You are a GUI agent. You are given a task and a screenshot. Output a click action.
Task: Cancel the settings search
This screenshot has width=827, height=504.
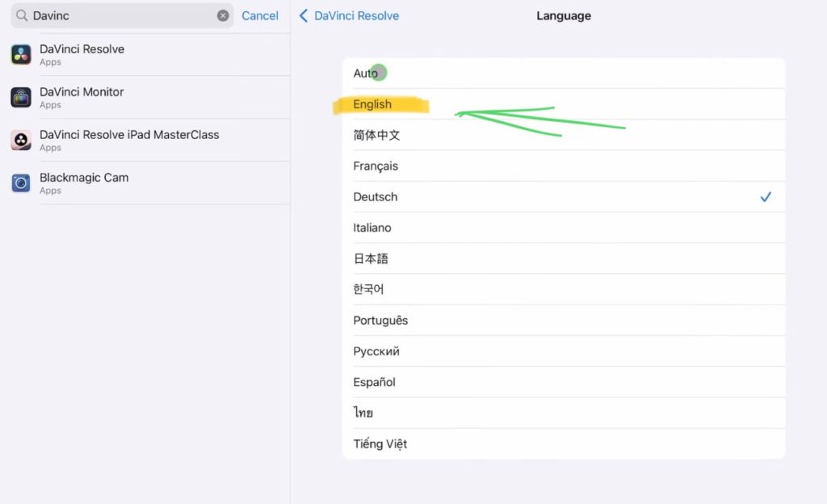pyautogui.click(x=260, y=16)
